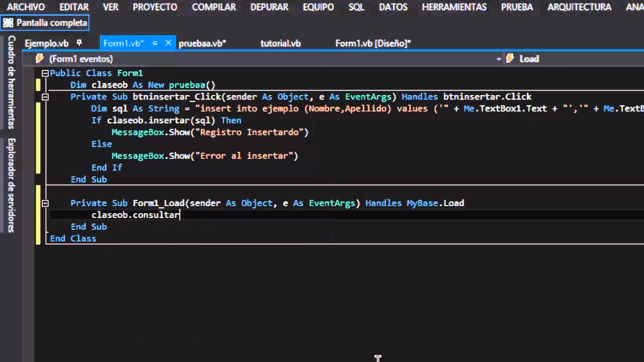
Task: Open the Form1.vb [Diseño]* tab
Action: (373, 44)
